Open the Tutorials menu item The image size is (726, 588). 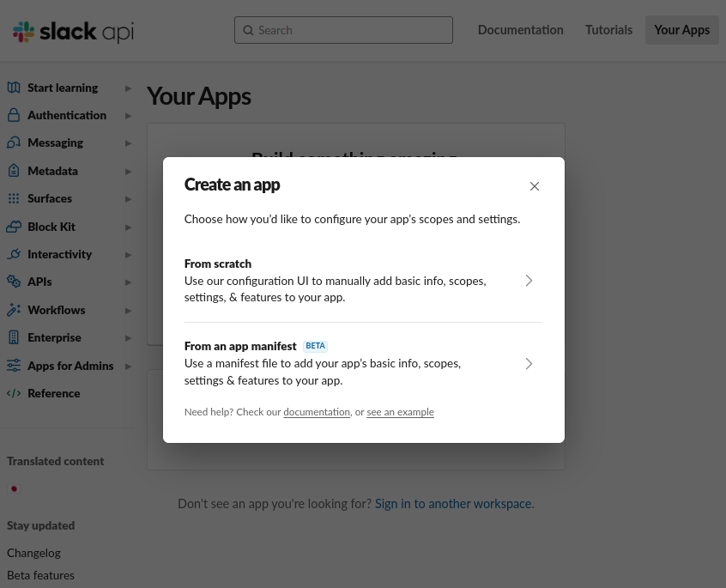[608, 29]
